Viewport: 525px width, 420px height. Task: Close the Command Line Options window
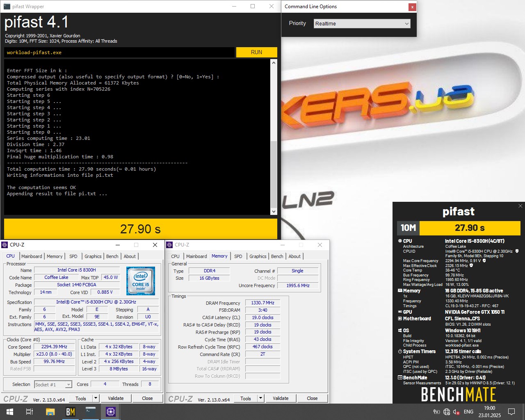coord(412,7)
